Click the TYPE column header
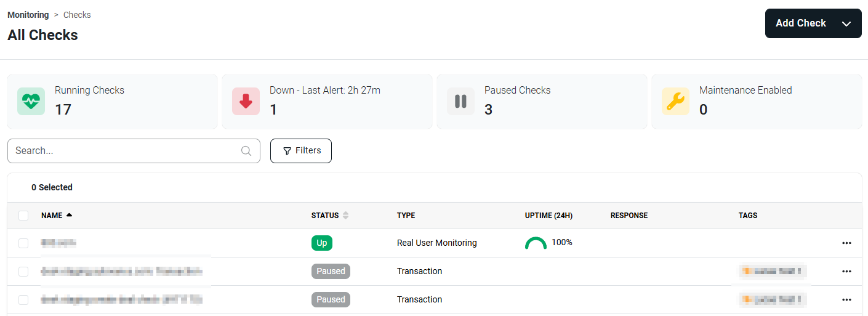 [406, 216]
